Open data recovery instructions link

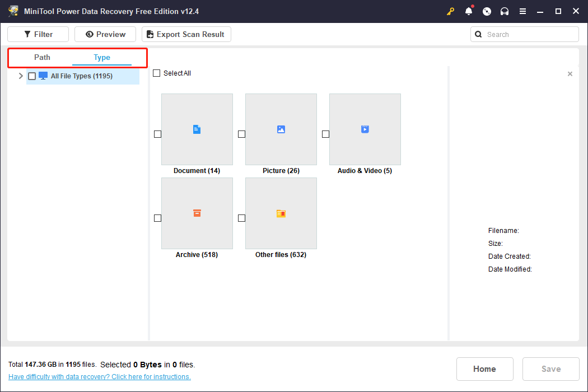click(99, 377)
